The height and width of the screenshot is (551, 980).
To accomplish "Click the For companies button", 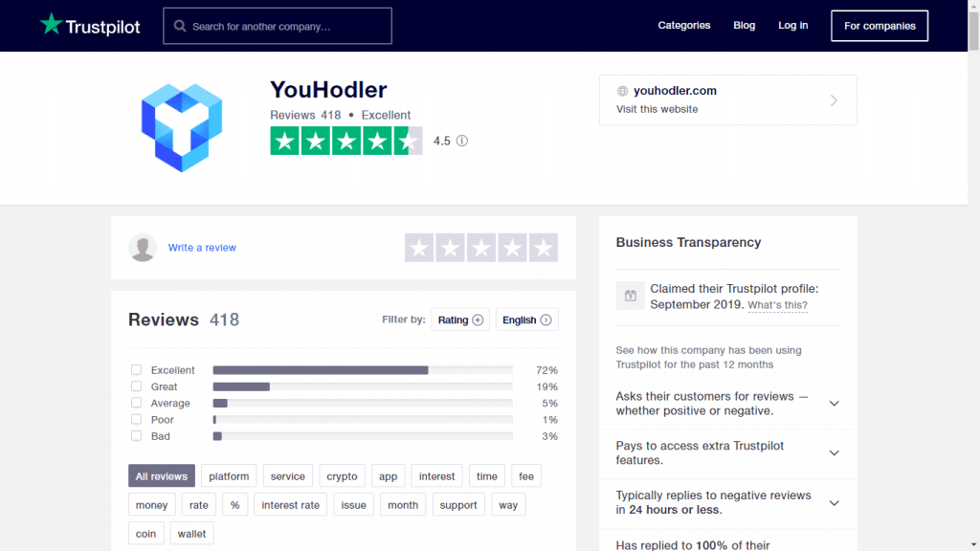I will pyautogui.click(x=880, y=26).
